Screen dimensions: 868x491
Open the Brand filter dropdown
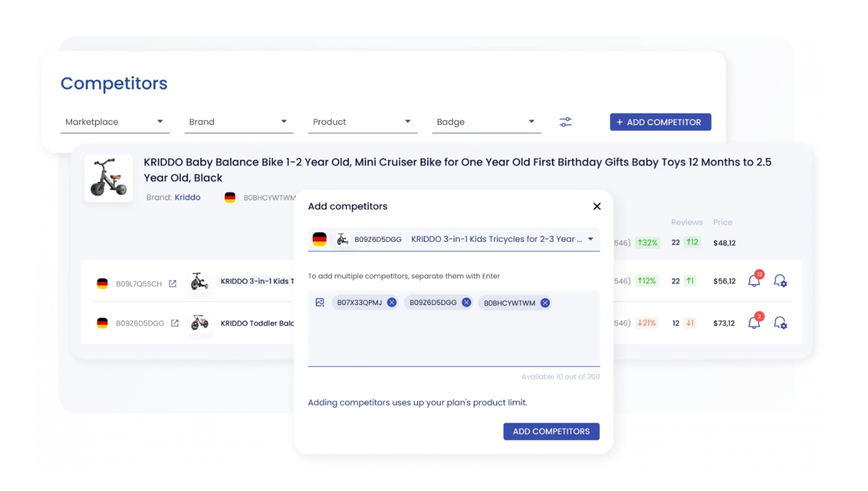[x=239, y=122]
